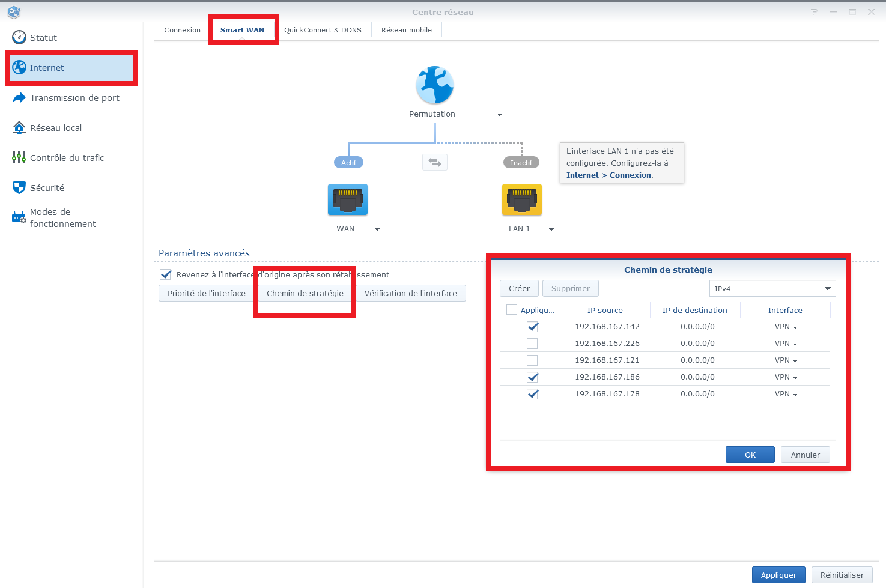Click the Priorité de l'interface button
Viewport: 886px width, 588px height.
click(207, 294)
